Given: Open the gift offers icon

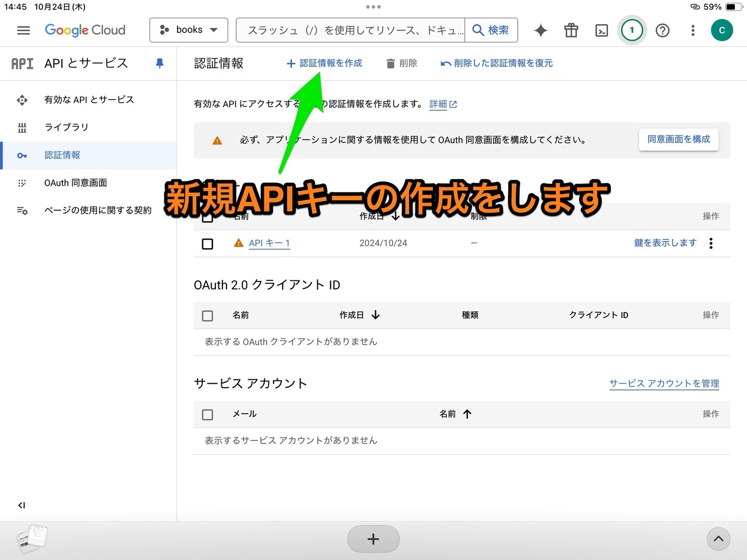Looking at the screenshot, I should (571, 30).
